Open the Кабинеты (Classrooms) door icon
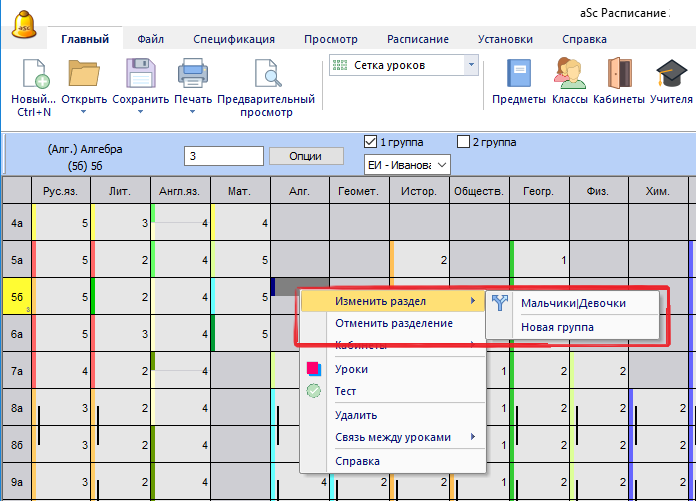 618,74
